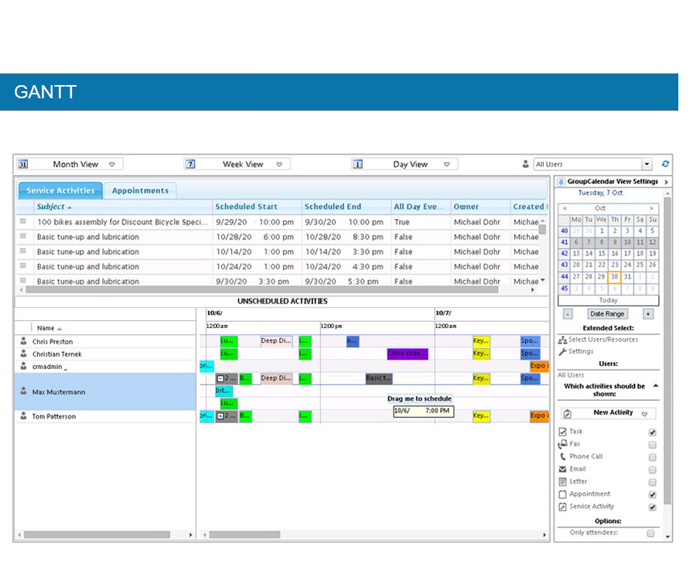Enable the Phone Call checkbox
700x588 pixels.
click(x=652, y=457)
